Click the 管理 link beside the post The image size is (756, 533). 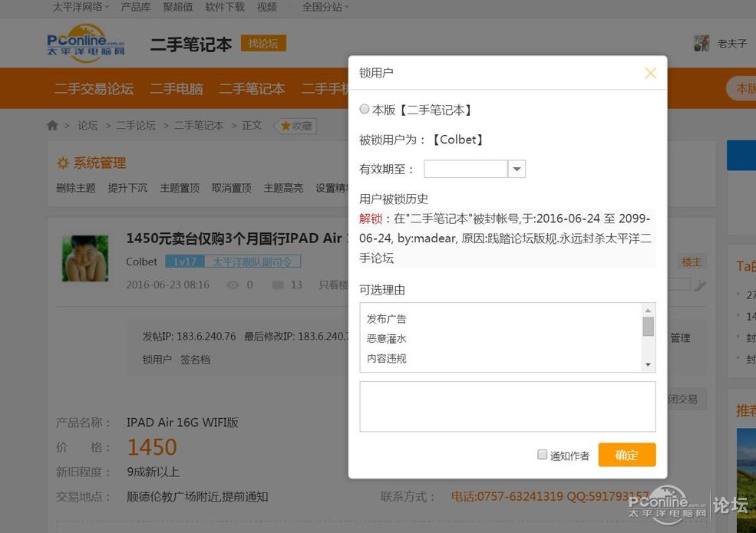coord(680,338)
